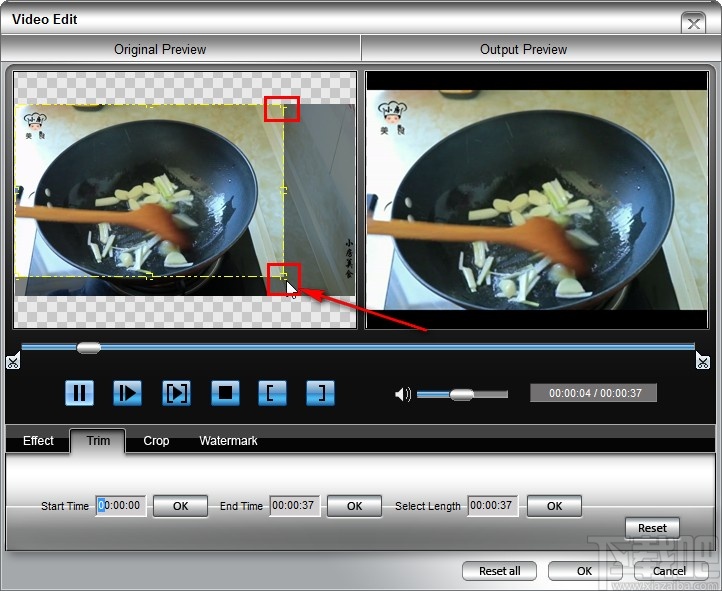This screenshot has height=591, width=722.
Task: Click the crop frame's left-middle handle
Action: 18,190
